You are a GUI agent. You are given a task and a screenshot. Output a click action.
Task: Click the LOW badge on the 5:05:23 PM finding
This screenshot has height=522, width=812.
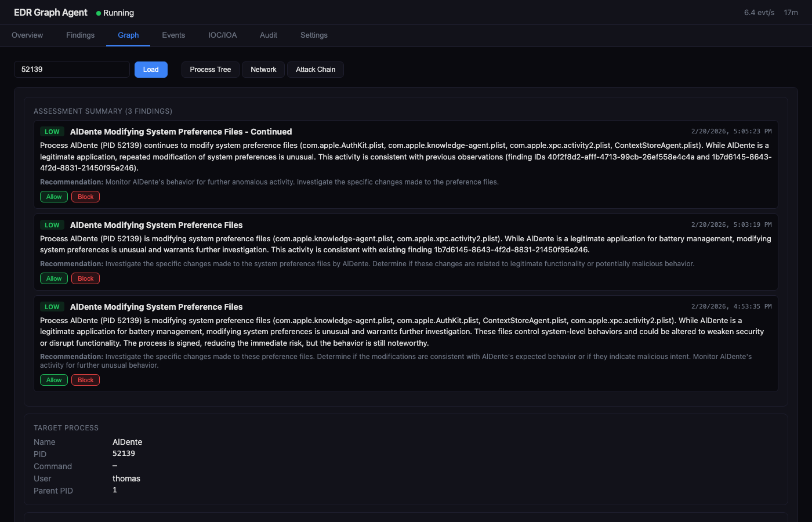[52, 132]
